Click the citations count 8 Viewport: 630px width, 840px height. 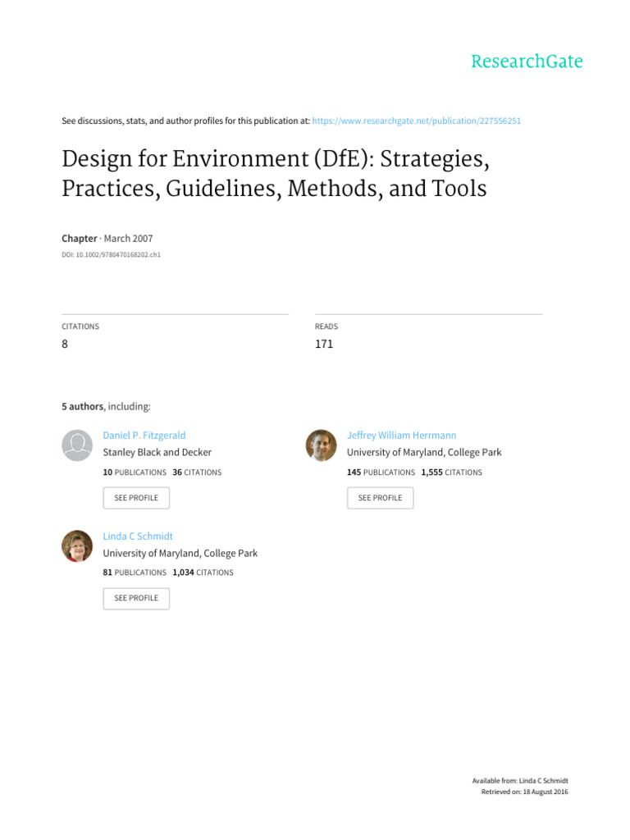[65, 344]
